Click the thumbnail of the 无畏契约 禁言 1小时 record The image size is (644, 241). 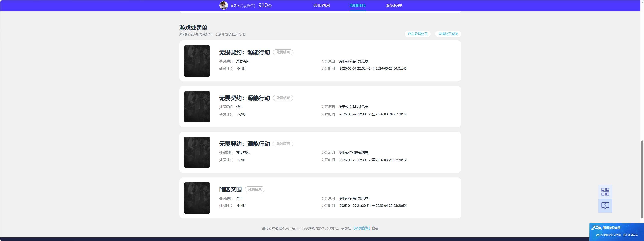click(197, 107)
